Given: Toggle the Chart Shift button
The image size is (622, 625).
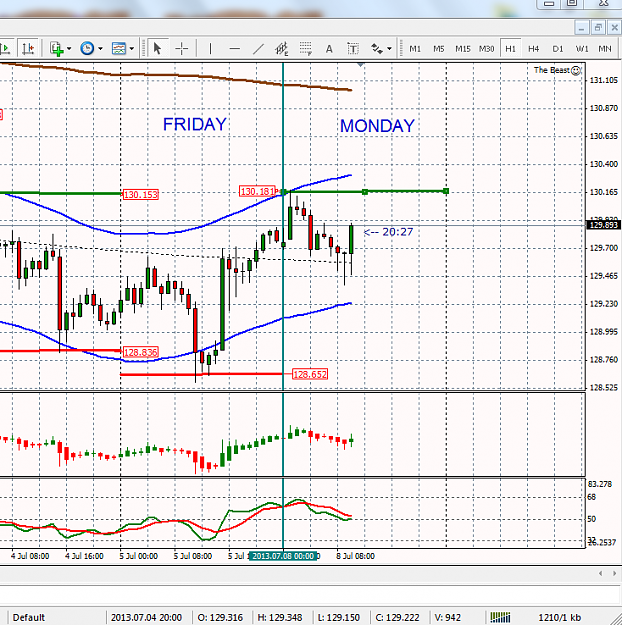Looking at the screenshot, I should coord(28,49).
